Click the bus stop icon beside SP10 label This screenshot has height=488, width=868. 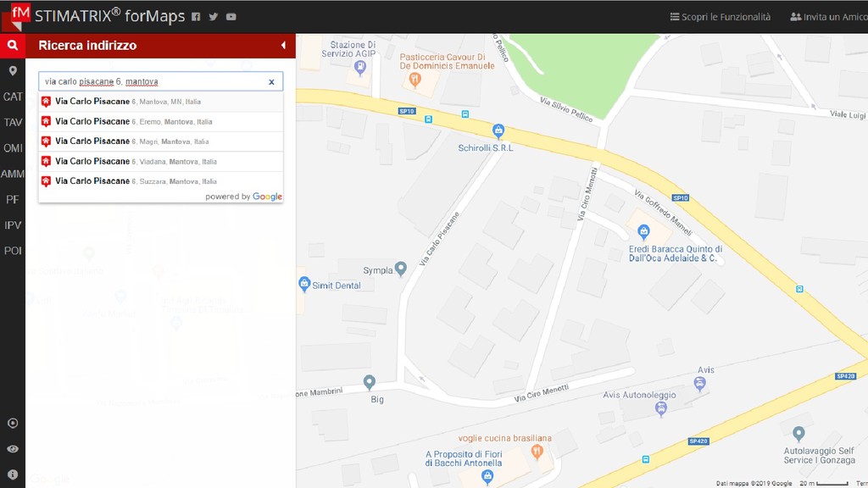[x=428, y=119]
